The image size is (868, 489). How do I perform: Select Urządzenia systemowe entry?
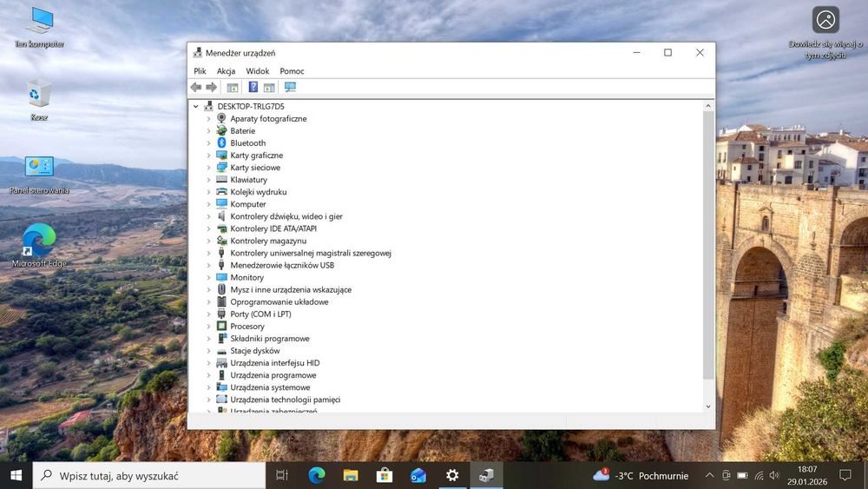point(270,387)
